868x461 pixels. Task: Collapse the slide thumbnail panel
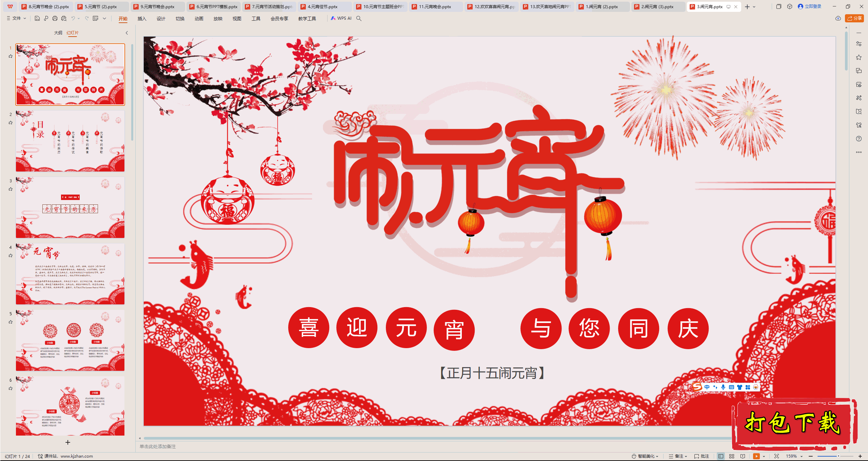click(x=127, y=33)
